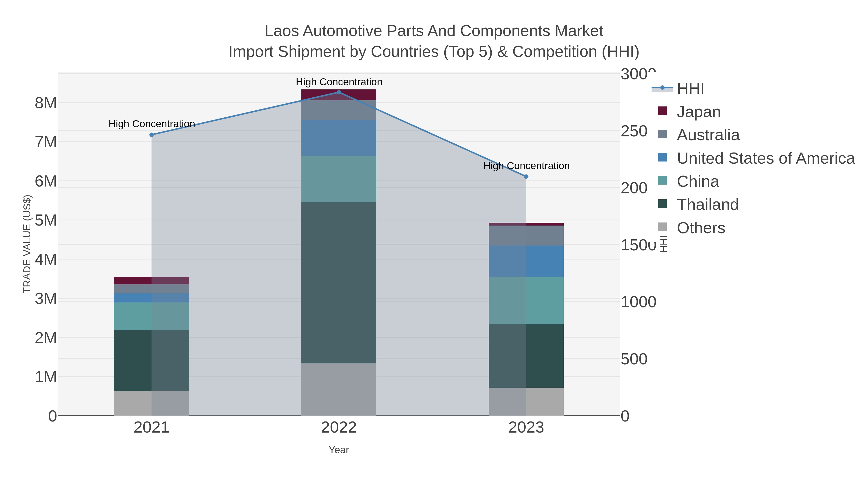Click the 5M y-axis tick label
The height and width of the screenshot is (488, 868).
(46, 220)
